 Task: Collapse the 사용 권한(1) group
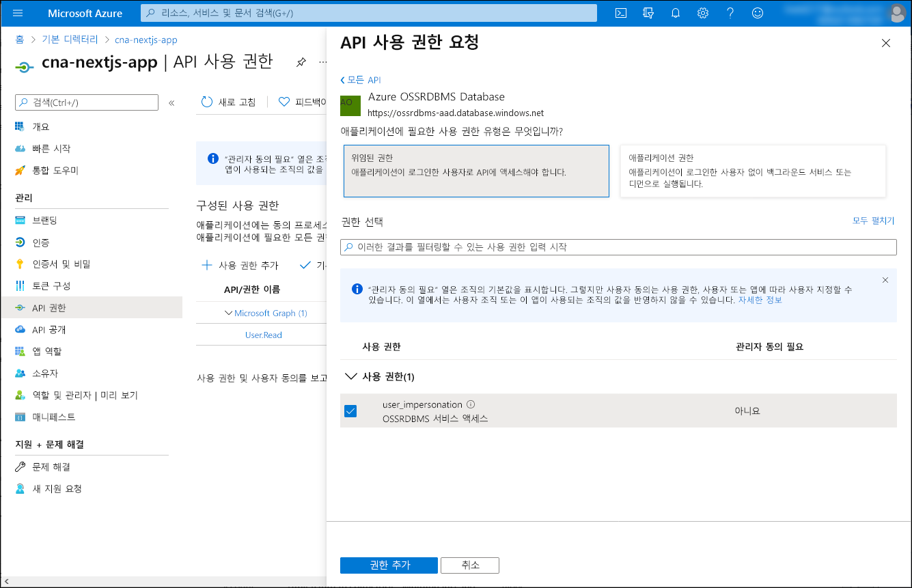pyautogui.click(x=352, y=376)
